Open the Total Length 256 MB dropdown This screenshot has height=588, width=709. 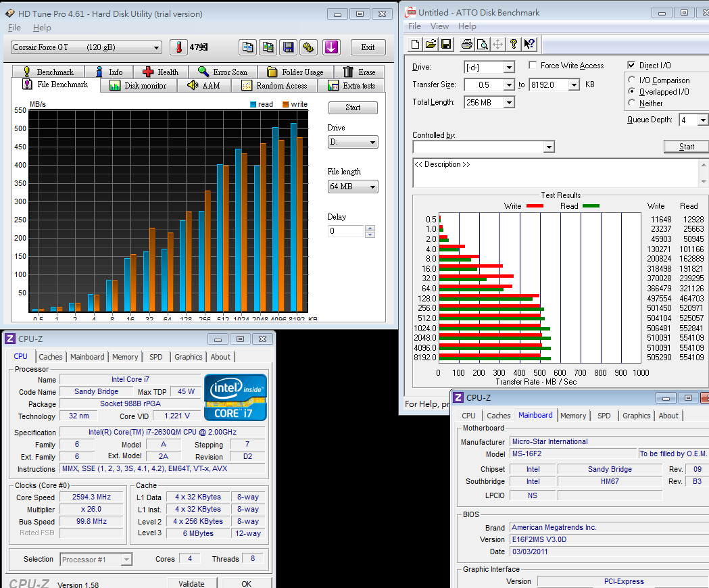(509, 103)
